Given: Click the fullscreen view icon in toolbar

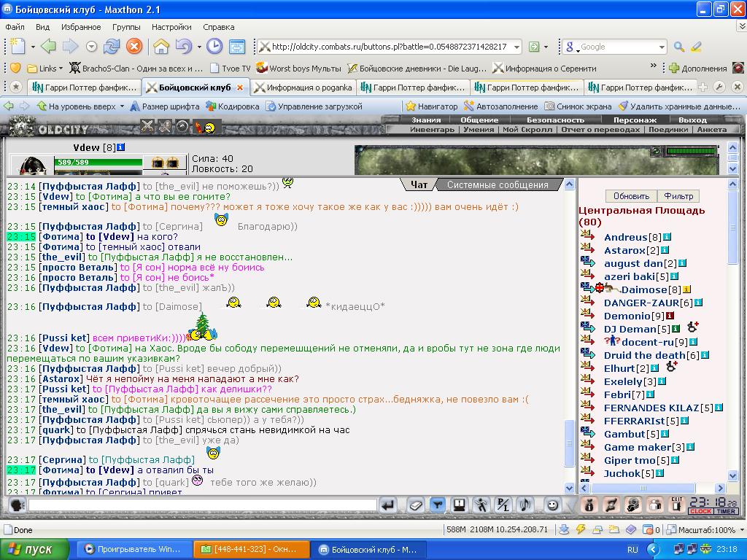Looking at the screenshot, I should click(x=237, y=46).
